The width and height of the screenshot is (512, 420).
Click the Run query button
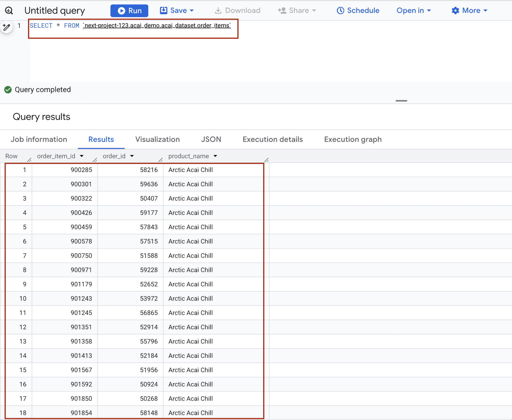[x=129, y=10]
